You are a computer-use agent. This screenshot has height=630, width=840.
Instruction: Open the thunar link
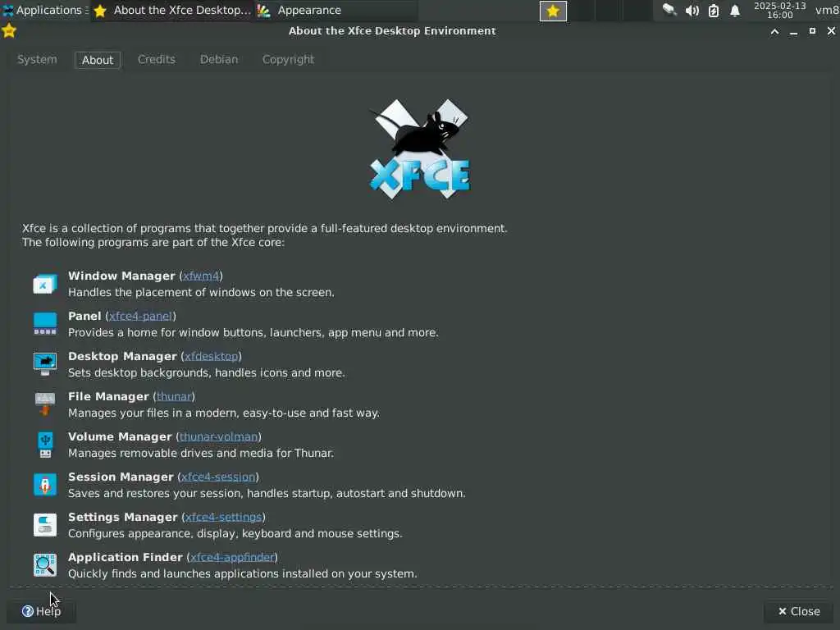click(x=174, y=396)
